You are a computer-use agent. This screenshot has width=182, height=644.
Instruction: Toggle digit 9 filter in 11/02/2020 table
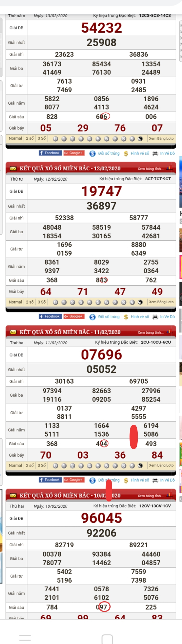[x=132, y=466]
